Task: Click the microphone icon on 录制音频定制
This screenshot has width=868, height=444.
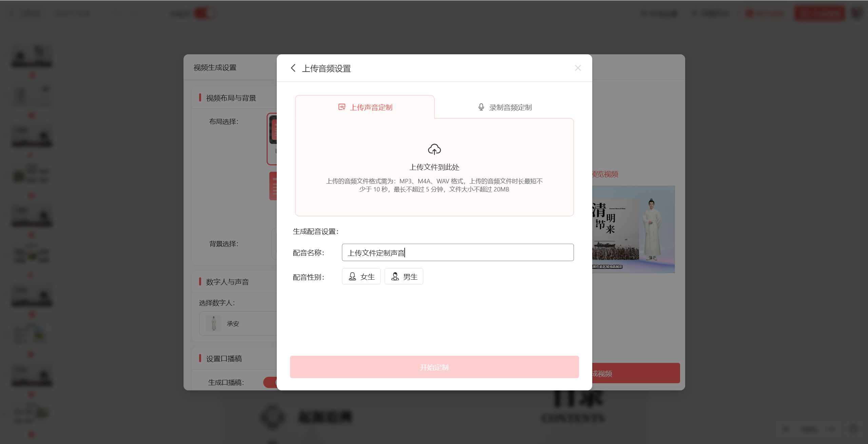Action: (x=481, y=107)
